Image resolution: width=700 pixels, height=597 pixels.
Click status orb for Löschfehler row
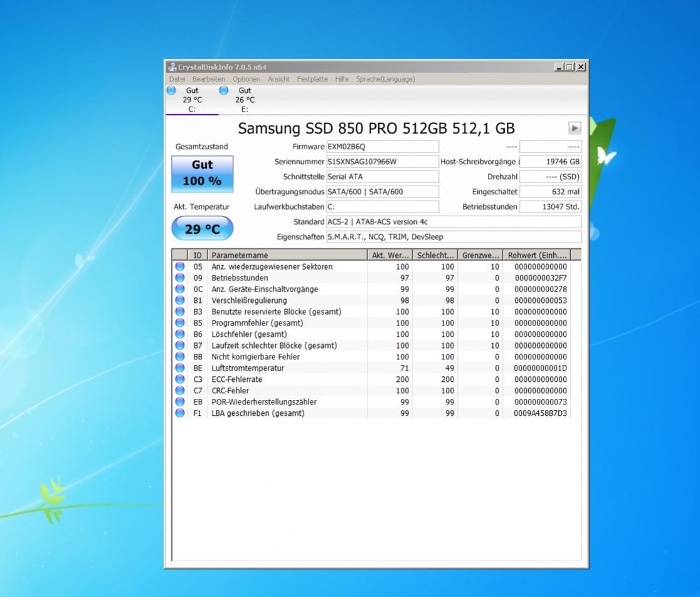(x=180, y=334)
